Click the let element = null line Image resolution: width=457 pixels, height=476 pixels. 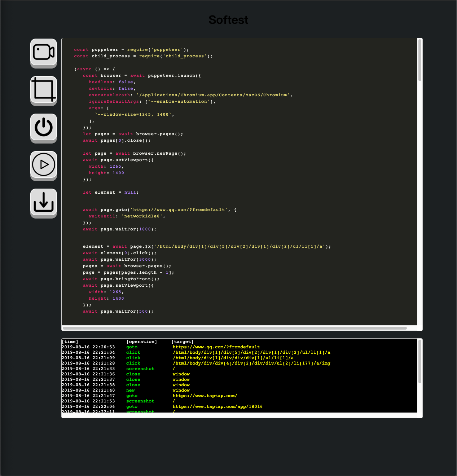(x=111, y=193)
